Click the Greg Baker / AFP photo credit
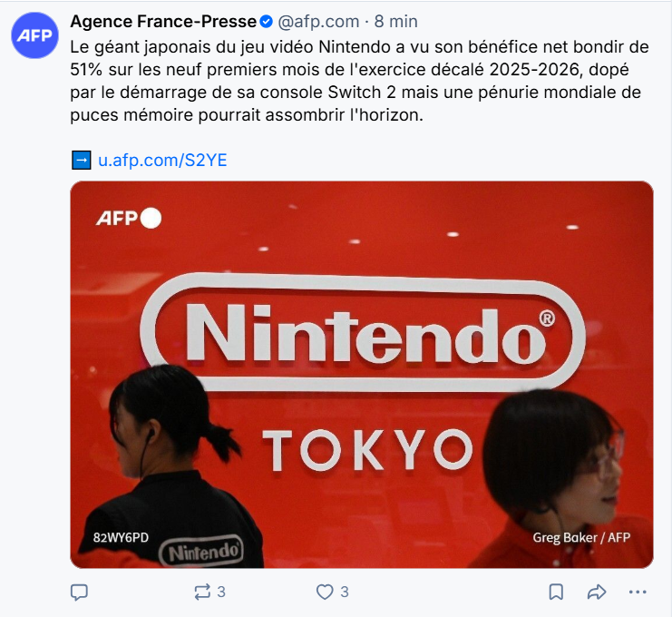 [581, 538]
